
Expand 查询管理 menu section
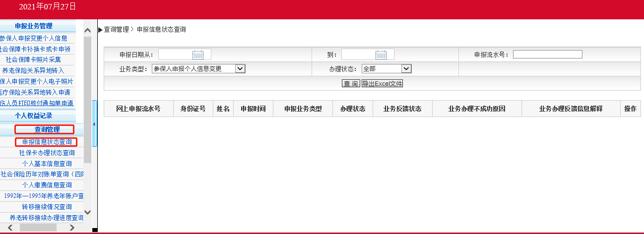[x=47, y=129]
